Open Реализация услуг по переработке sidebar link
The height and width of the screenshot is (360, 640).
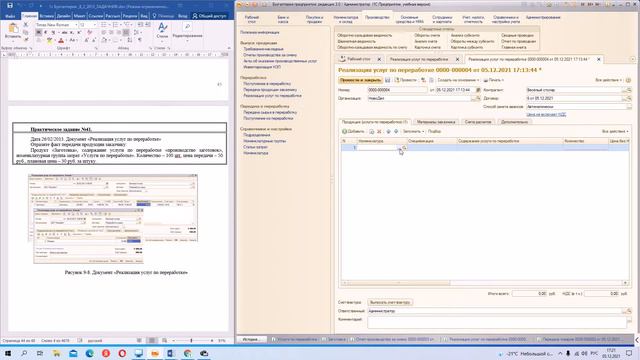pyautogui.click(x=272, y=96)
